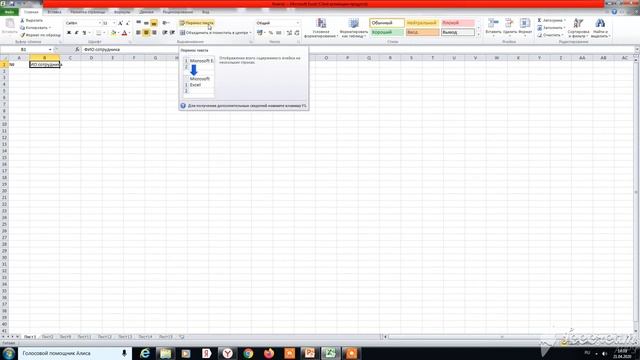
Task: Switch to the Данные tab
Action: pos(147,12)
